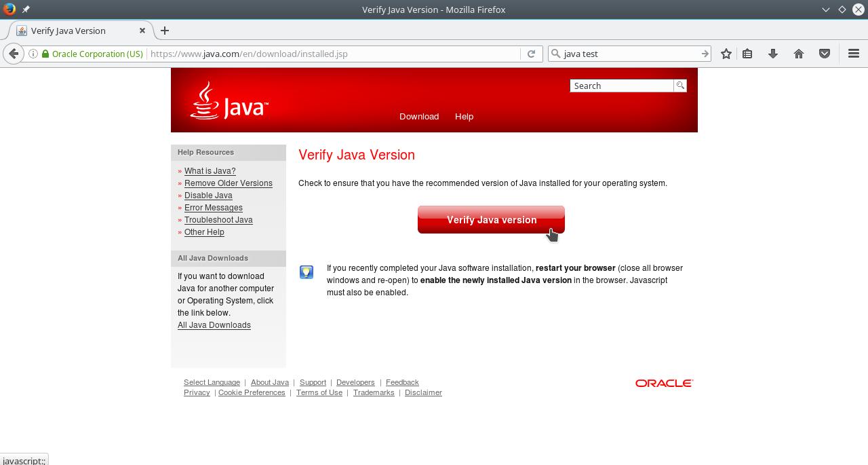This screenshot has width=868, height=465.
Task: Click the Help Resources sidebar heading
Action: tap(205, 152)
